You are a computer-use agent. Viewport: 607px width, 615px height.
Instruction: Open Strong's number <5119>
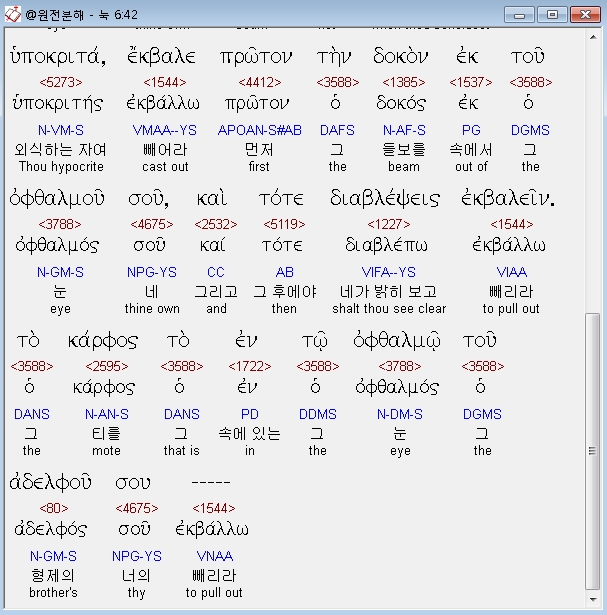pos(284,224)
